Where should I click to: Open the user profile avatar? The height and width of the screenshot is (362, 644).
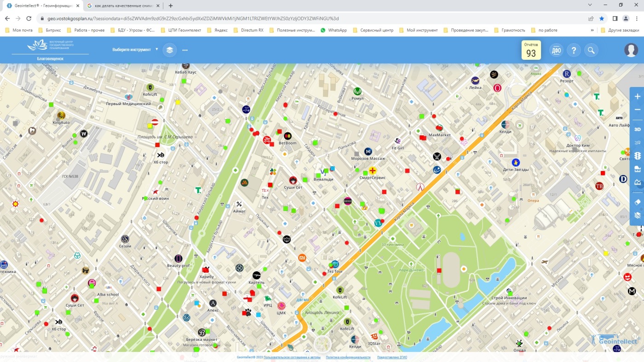pyautogui.click(x=631, y=50)
